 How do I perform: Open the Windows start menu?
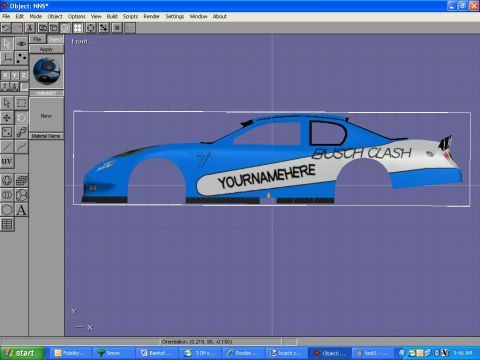pos(21,353)
